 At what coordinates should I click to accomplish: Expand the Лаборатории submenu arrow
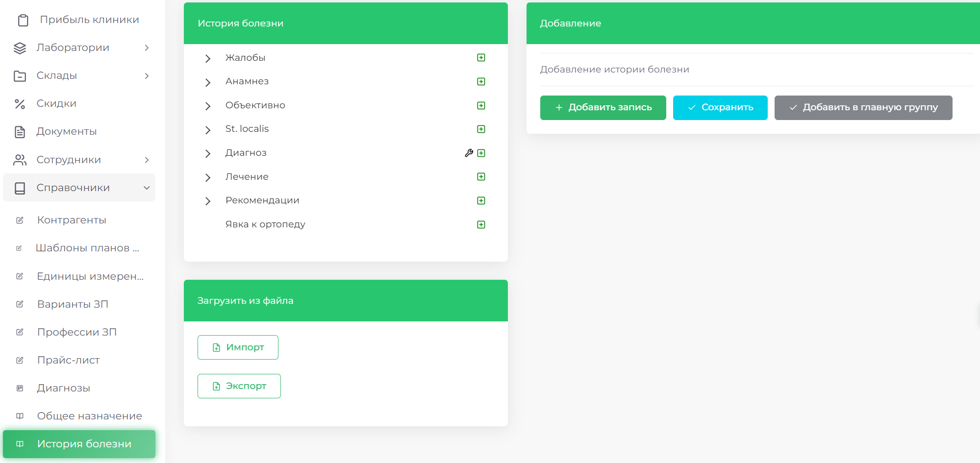click(147, 48)
